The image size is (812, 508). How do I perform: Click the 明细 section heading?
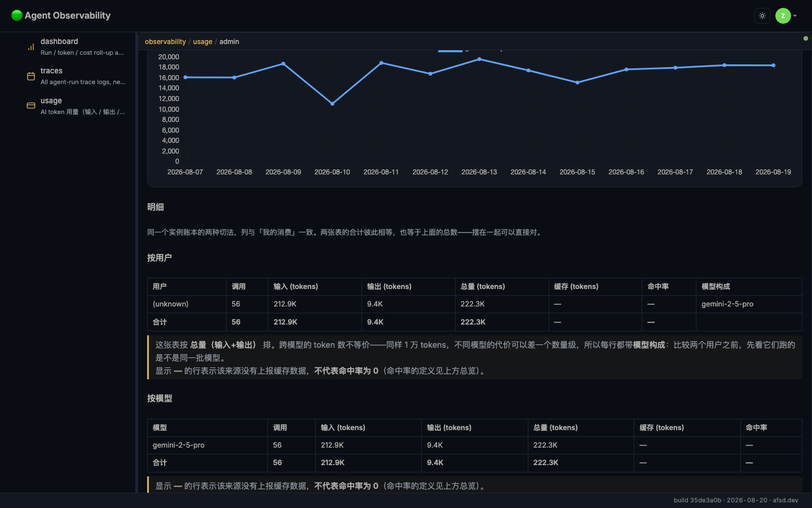pos(156,207)
